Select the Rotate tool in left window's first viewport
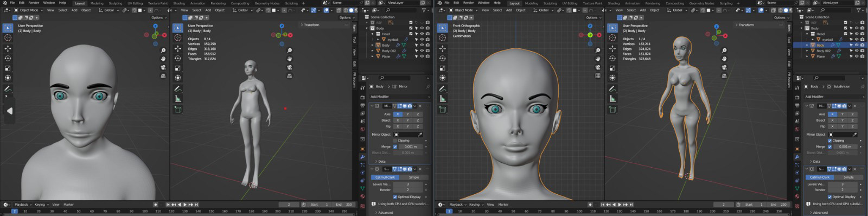The image size is (868, 216). point(8,58)
